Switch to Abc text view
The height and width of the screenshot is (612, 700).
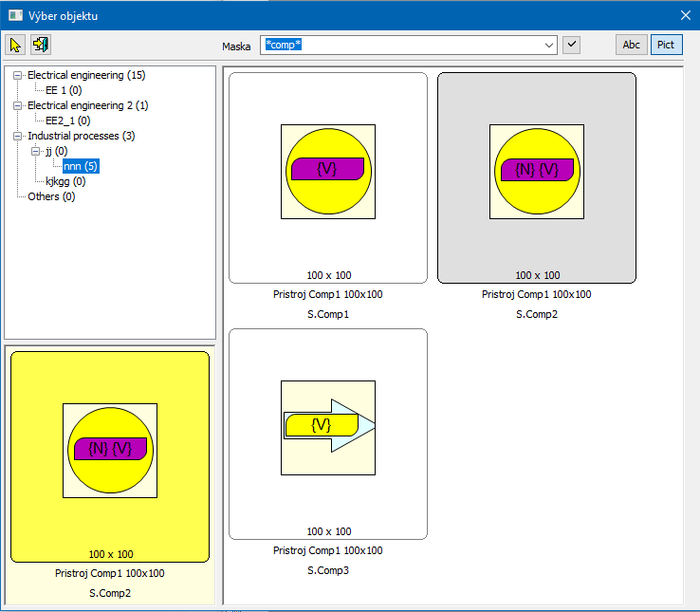click(x=631, y=45)
